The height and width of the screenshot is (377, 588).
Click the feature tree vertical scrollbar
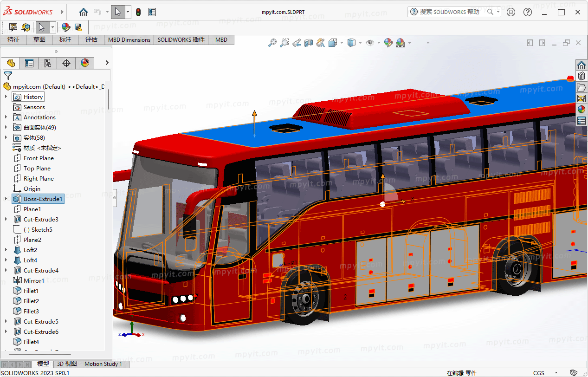click(x=109, y=99)
